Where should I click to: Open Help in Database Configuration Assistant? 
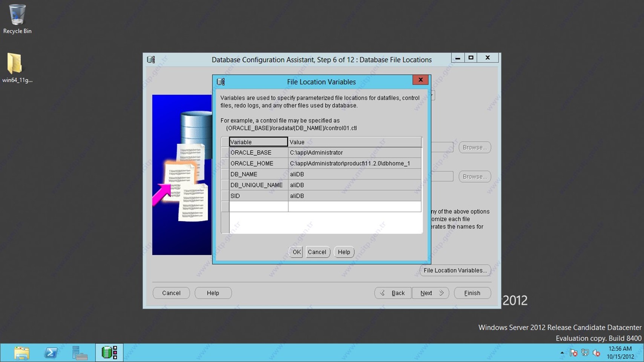(213, 293)
